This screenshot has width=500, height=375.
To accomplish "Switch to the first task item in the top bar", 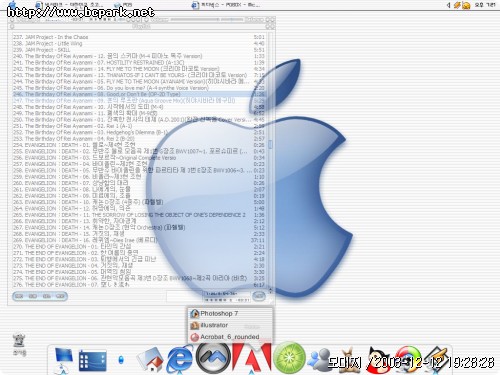I will (x=69, y=5).
